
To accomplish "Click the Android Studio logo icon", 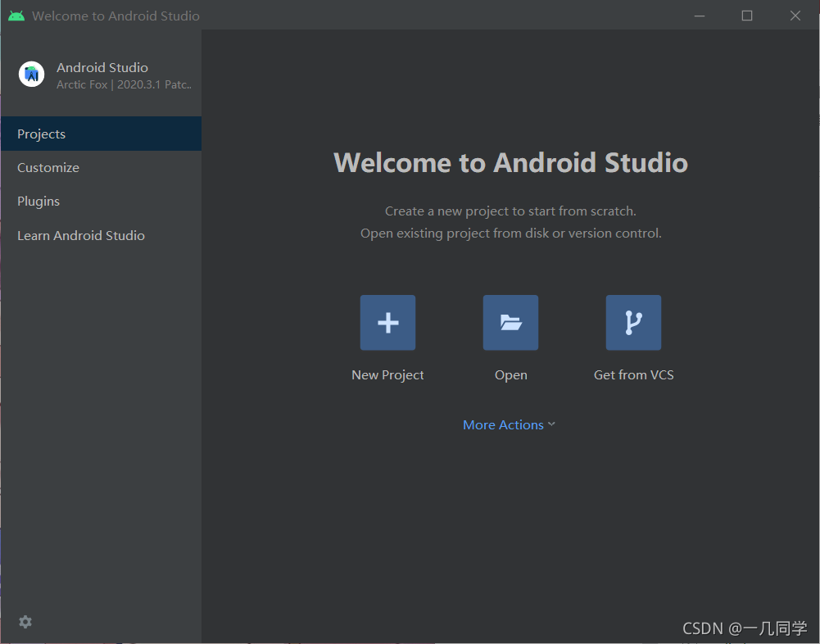I will pyautogui.click(x=31, y=75).
